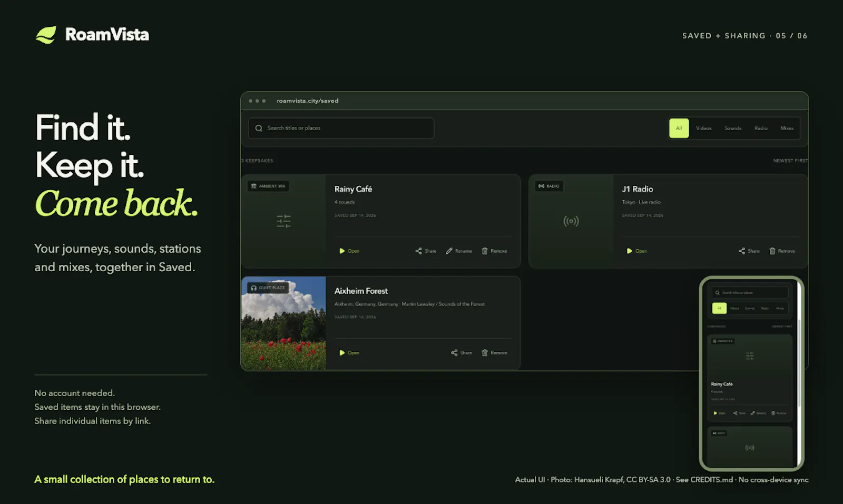Click the 'Rainy Café' title in browser mockup
The image size is (843, 504).
[353, 189]
